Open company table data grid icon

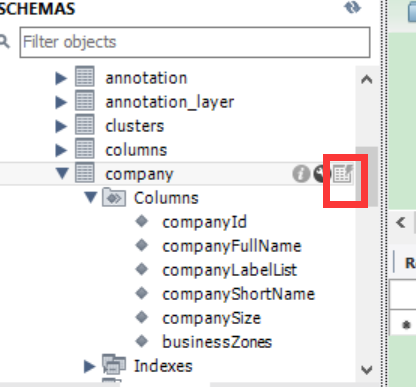click(x=343, y=173)
